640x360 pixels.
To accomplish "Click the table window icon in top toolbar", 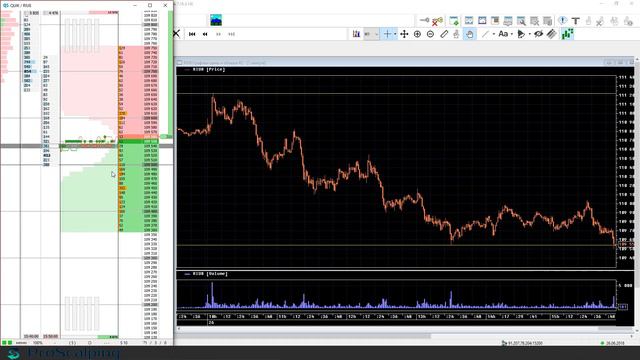I will [495, 20].
